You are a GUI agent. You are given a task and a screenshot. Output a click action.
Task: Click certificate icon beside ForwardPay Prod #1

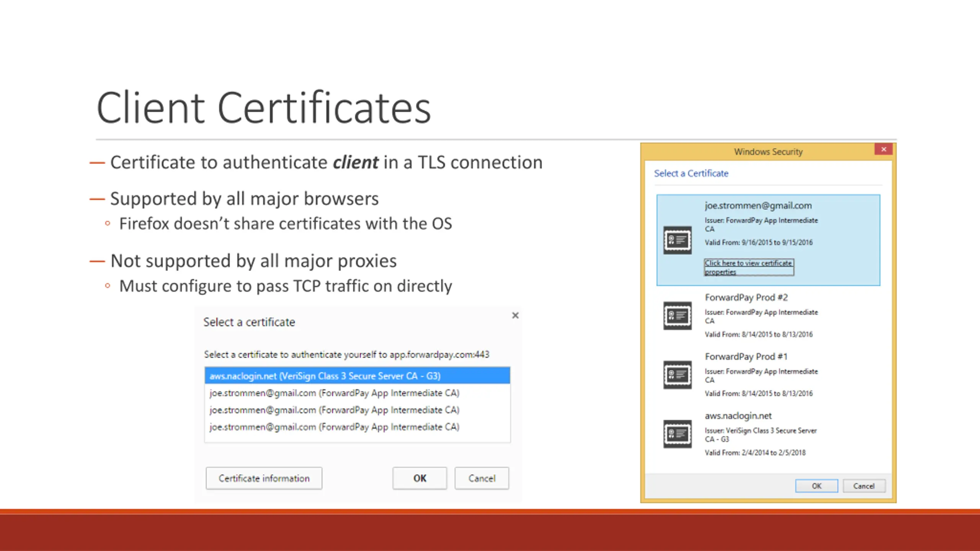coord(677,375)
